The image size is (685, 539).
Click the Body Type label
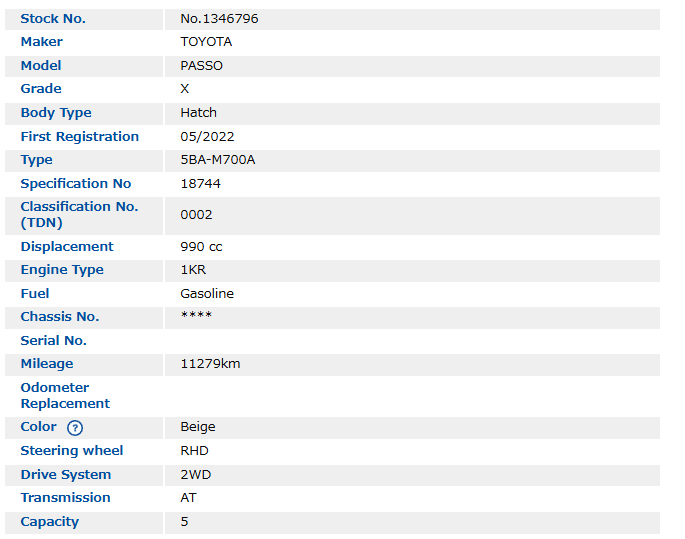click(56, 113)
